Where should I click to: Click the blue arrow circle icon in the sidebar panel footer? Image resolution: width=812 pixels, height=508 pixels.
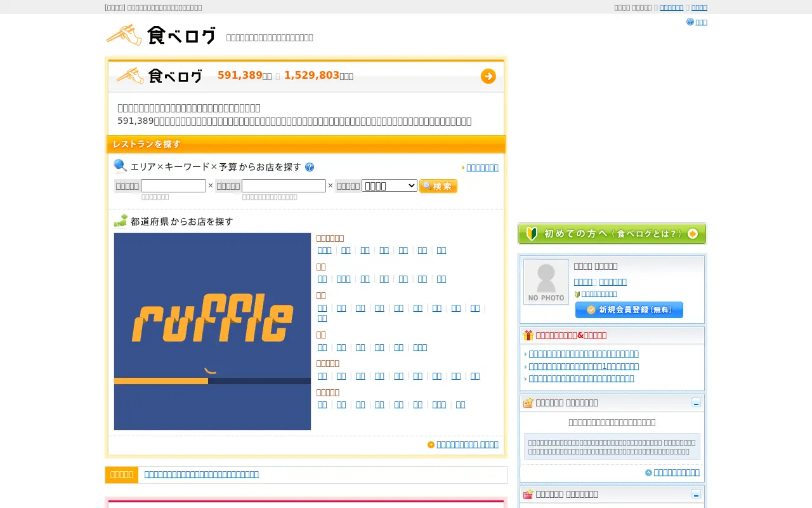pos(648,472)
